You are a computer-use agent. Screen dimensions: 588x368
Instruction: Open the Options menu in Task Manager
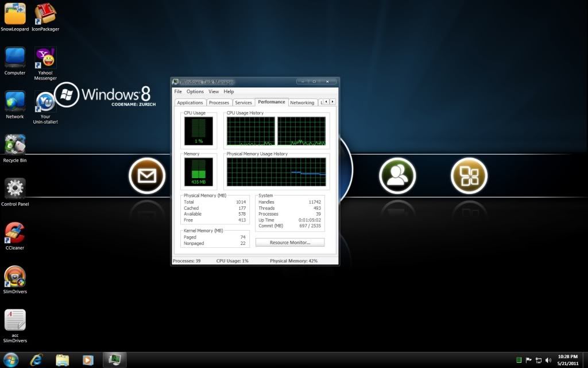[x=195, y=91]
